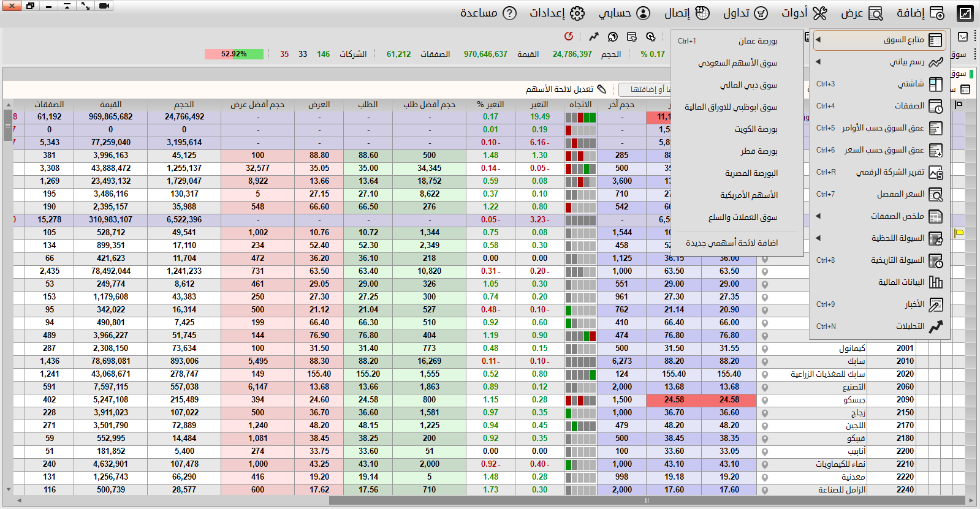Click the السيولة اللحظية liquidity icon
Screen dimensions: 980x509
tap(936, 238)
